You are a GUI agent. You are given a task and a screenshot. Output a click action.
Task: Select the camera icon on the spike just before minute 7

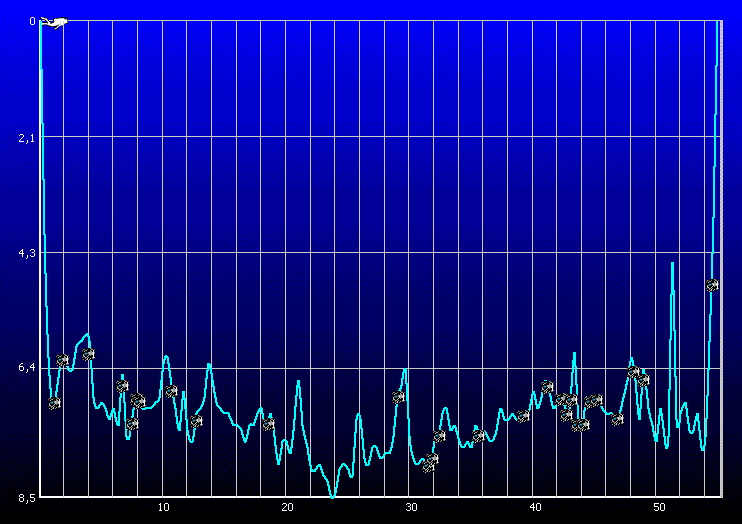coord(123,387)
